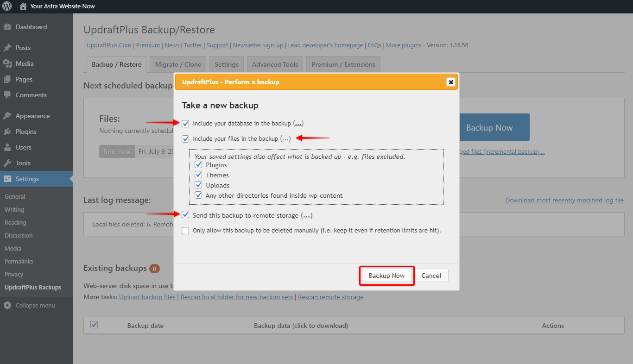Open Writing settings submenu item
The image size is (633, 364).
pyautogui.click(x=14, y=209)
